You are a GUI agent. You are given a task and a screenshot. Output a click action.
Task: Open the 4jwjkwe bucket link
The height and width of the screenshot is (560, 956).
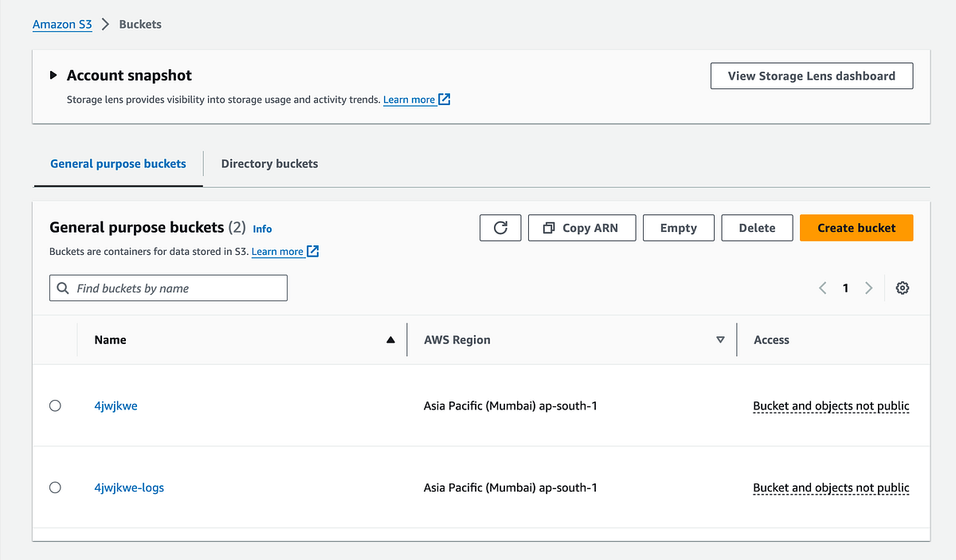tap(116, 405)
